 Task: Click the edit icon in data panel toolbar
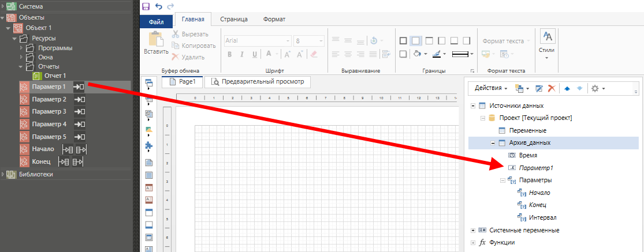(538, 88)
